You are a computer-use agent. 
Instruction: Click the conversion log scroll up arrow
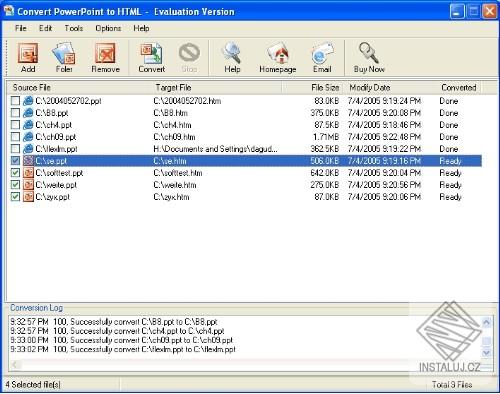[486, 322]
